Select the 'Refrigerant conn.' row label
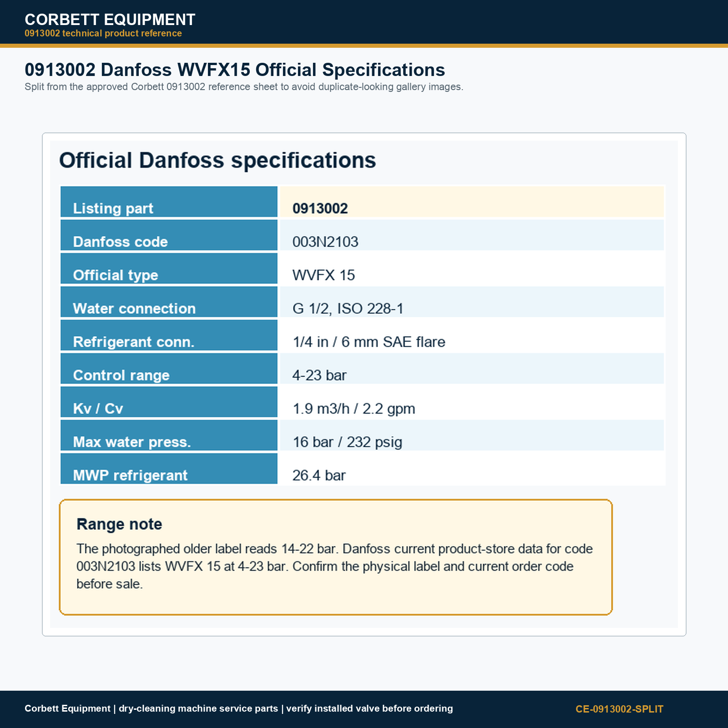Viewport: 728px width, 728px height. tap(134, 342)
